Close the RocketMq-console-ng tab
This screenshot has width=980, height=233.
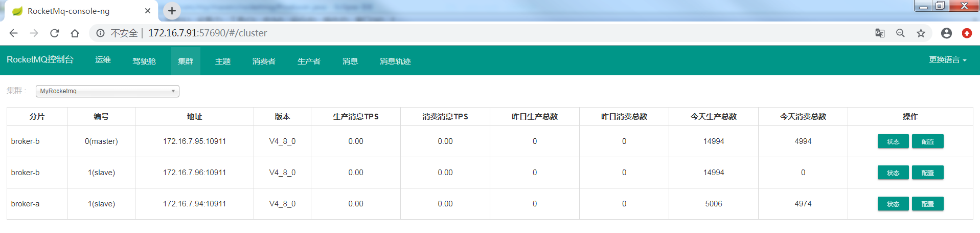coord(148,11)
